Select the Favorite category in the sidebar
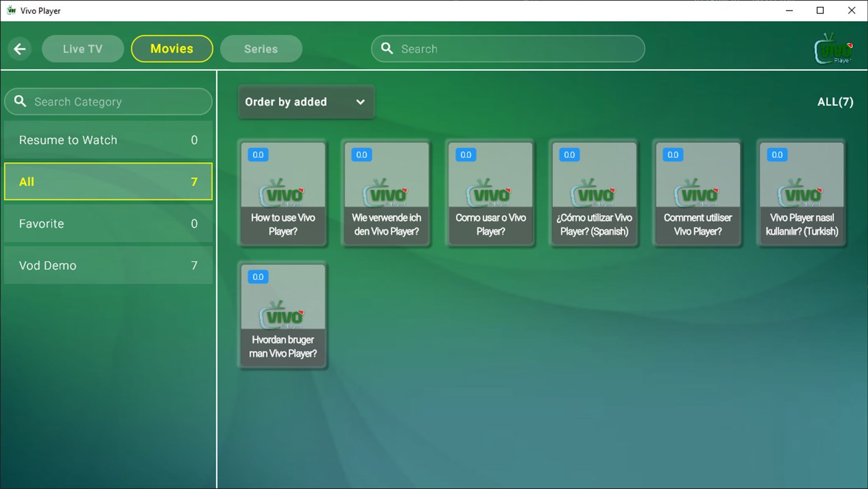 point(108,224)
